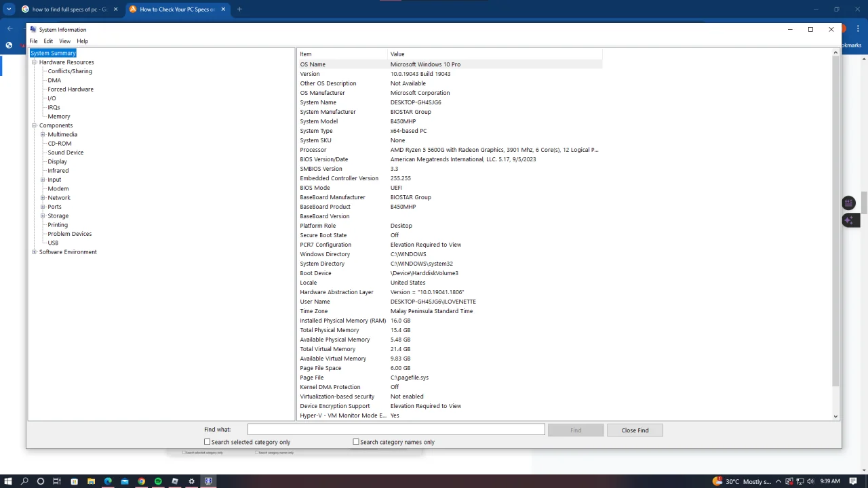
Task: Switch to Google Chrome on the taskbar
Action: point(141,481)
